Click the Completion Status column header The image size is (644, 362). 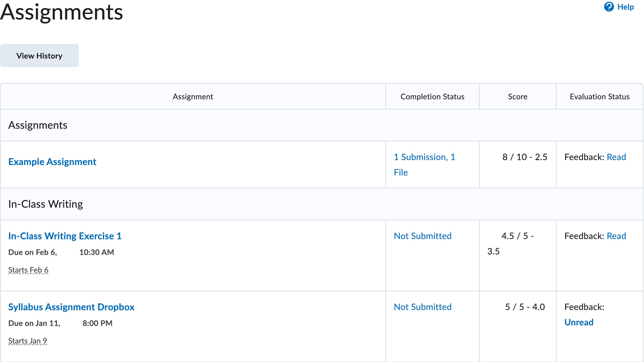(x=432, y=97)
